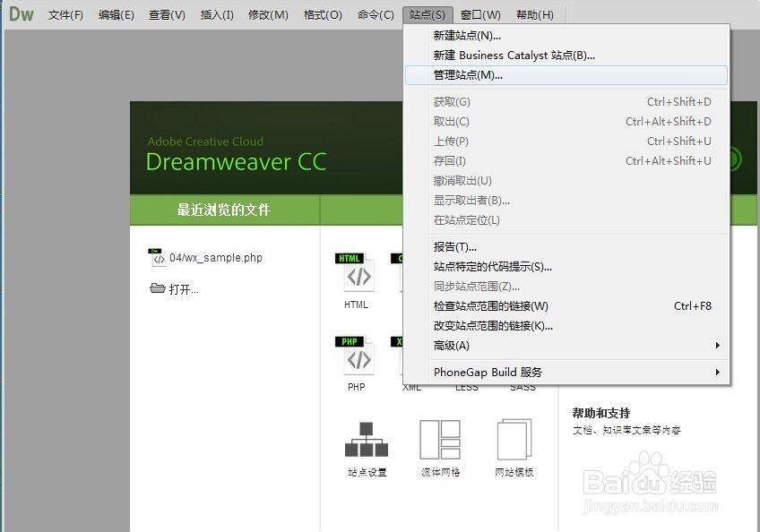The height and width of the screenshot is (532, 760).
Task: Click the 网站模板 label text
Action: click(x=514, y=472)
